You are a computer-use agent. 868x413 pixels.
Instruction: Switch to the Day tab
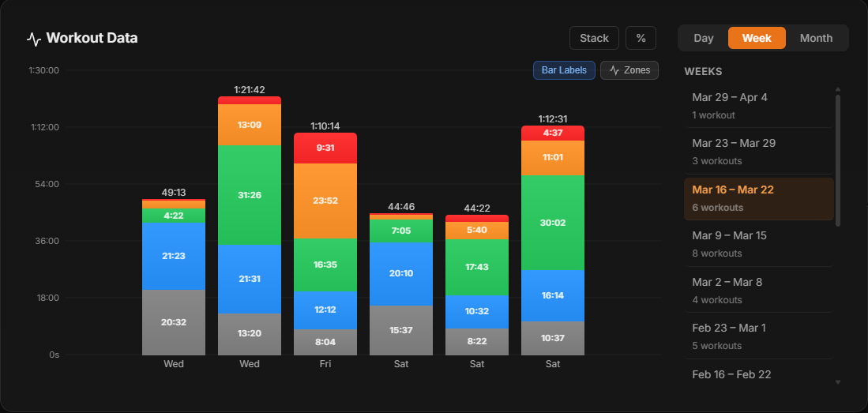pos(704,38)
